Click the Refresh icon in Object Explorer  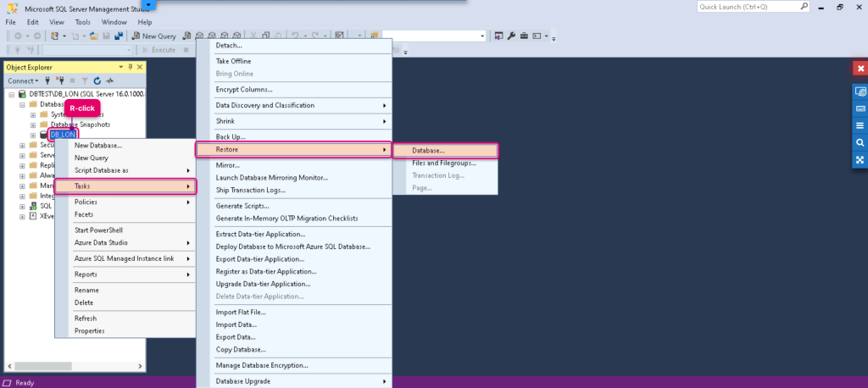click(97, 80)
